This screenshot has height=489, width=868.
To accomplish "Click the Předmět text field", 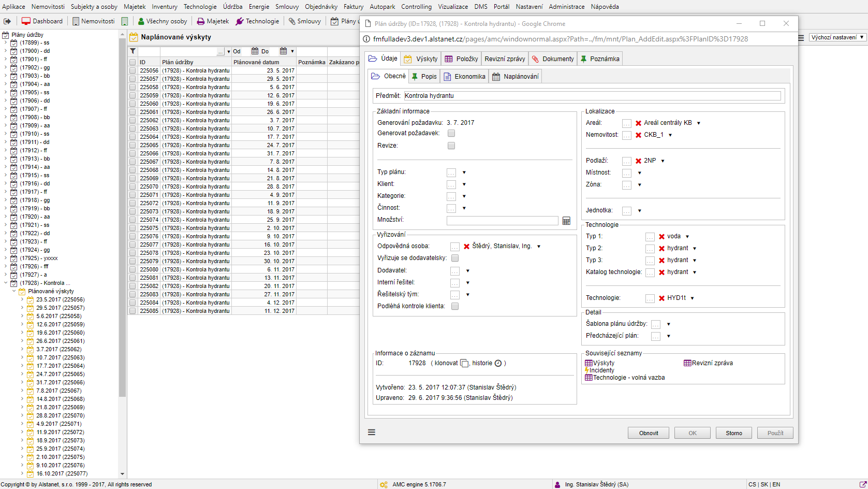I will click(x=592, y=96).
